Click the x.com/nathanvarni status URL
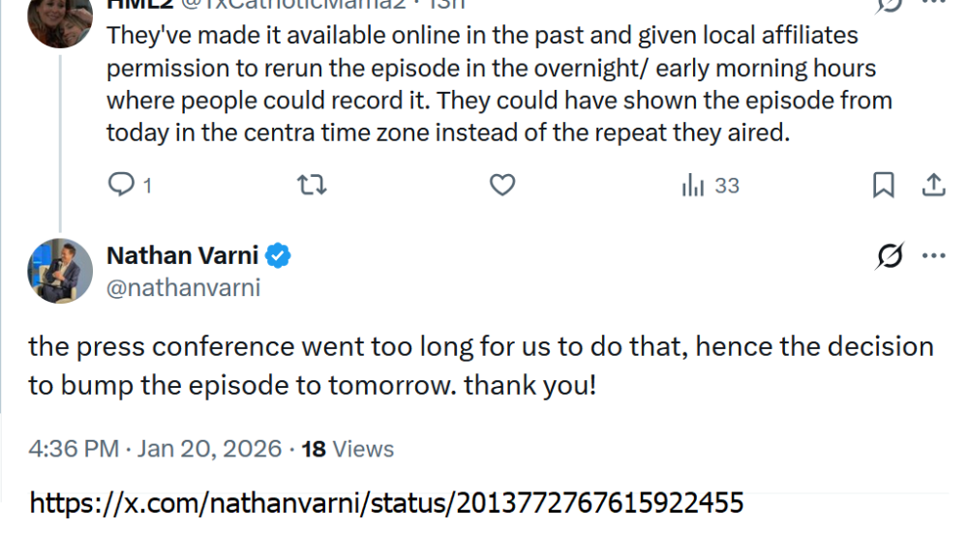Screen dimensions: 968x560 pyautogui.click(x=386, y=503)
